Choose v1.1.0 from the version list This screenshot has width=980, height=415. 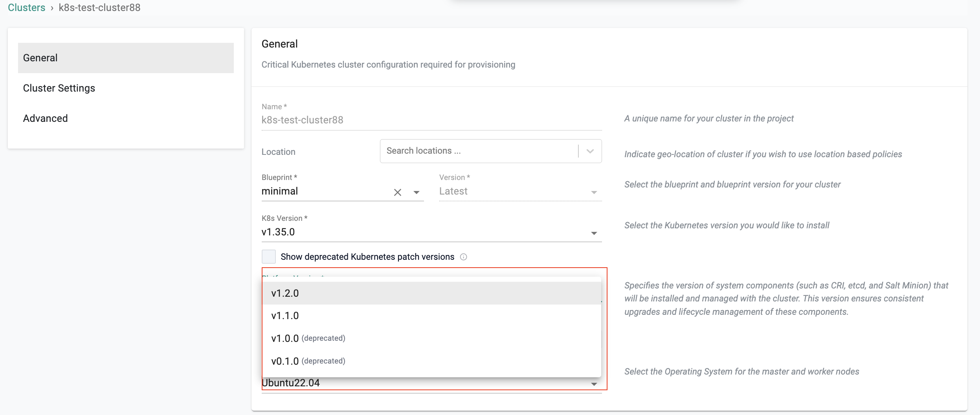285,316
